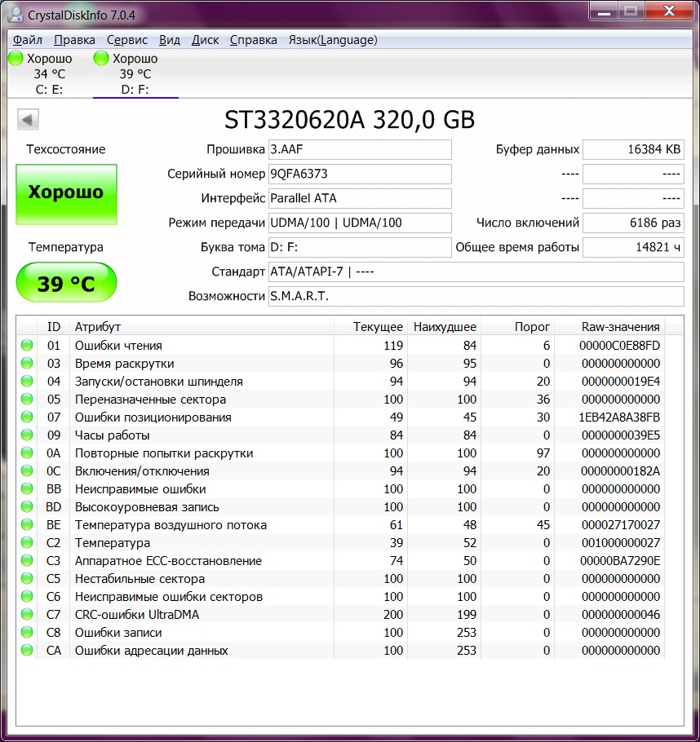Click status dot for CRC-ошибки UltraDMA row
The width and height of the screenshot is (700, 742).
click(x=28, y=615)
